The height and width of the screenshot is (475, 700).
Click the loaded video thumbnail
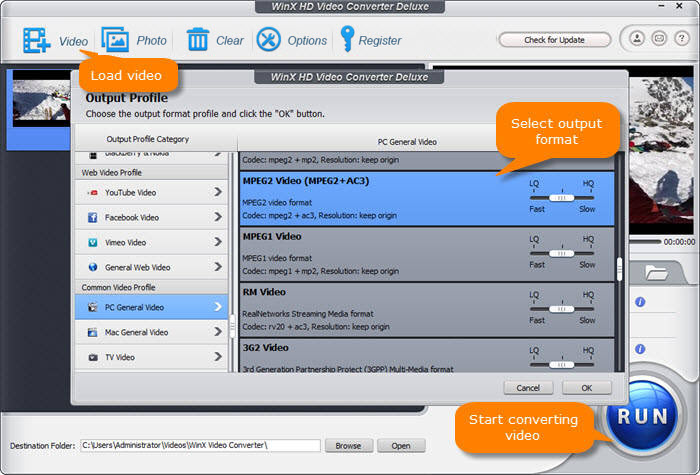(x=41, y=99)
